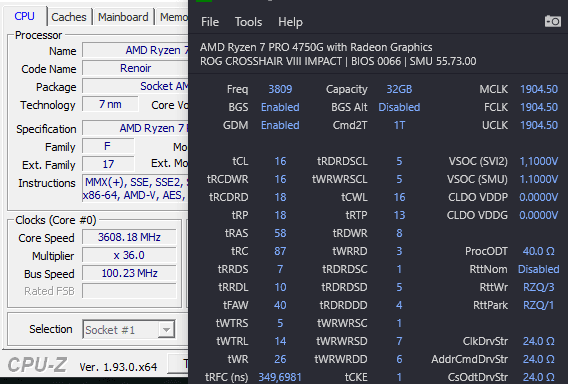Click the AddrCmdDrvStr value 24.0 Ω
The image size is (568, 384).
pos(539,359)
